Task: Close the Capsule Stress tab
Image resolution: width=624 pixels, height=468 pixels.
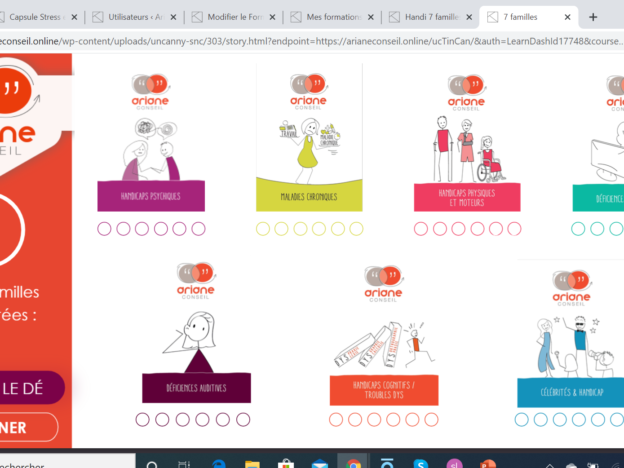Action: pyautogui.click(x=77, y=17)
